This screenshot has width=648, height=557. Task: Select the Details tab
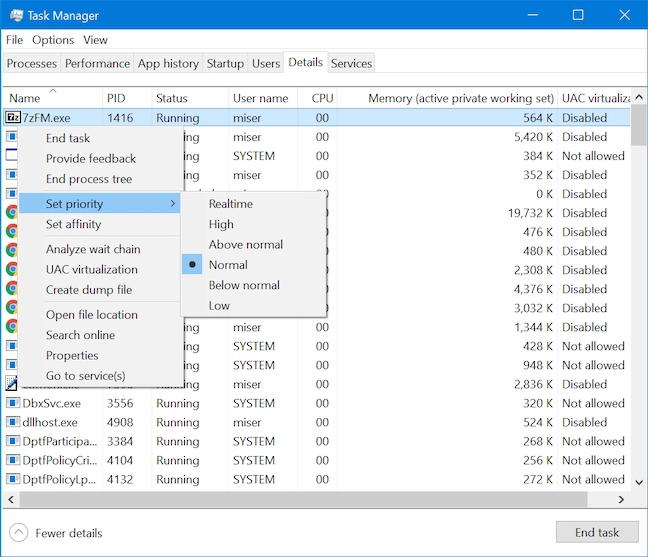(305, 62)
